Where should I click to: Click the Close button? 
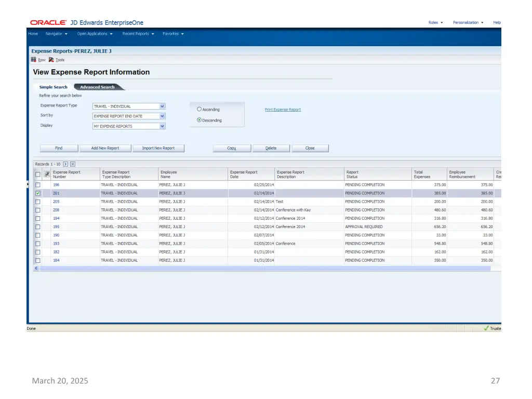tap(310, 148)
